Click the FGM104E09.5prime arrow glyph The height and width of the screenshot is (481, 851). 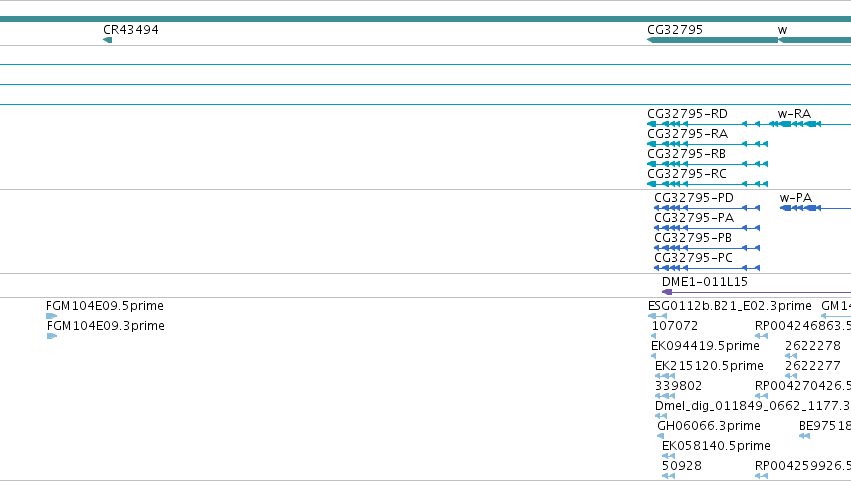52,316
